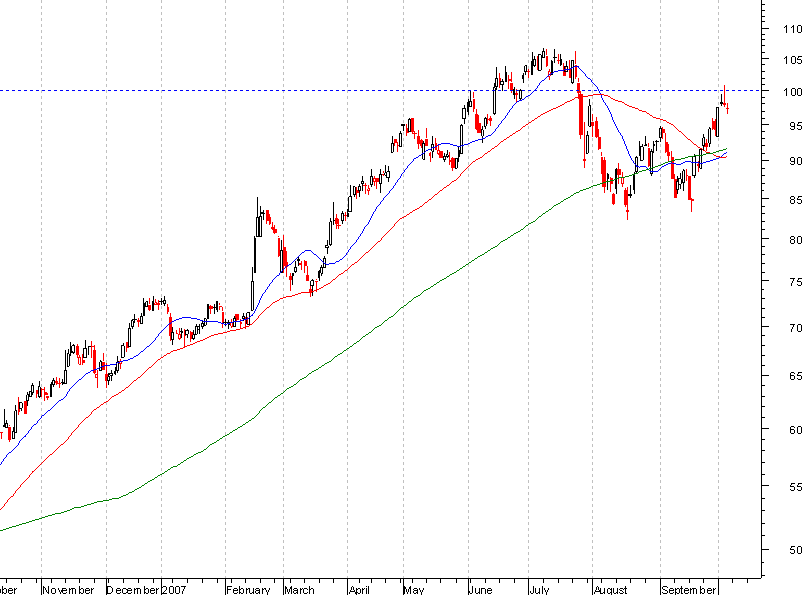
Task: Select the 95 value on the price scale
Action: [x=796, y=126]
